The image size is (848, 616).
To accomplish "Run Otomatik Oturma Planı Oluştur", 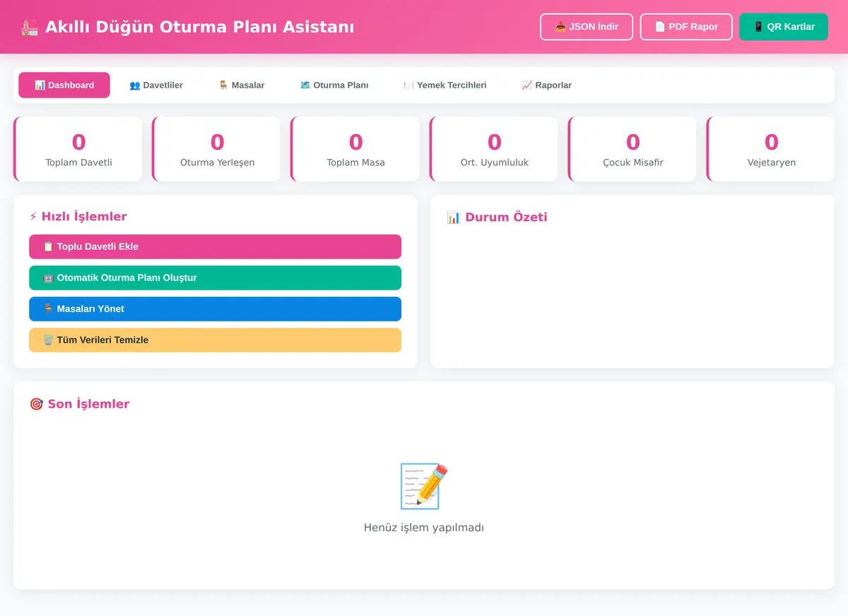I will 215,278.
